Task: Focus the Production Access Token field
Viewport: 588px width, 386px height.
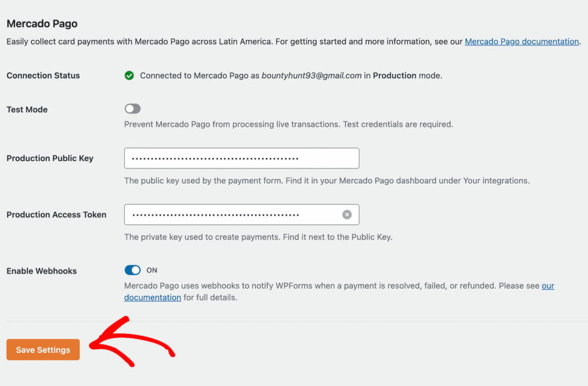Action: tap(242, 215)
